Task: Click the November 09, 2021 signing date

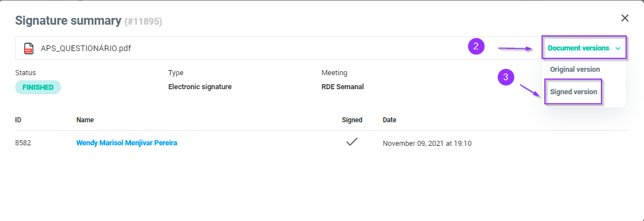Action: (427, 144)
